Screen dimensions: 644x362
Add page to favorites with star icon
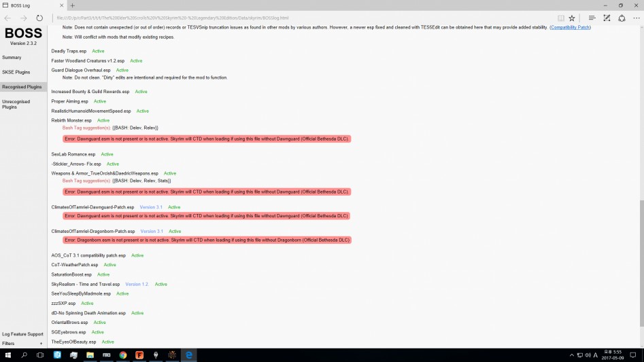pyautogui.click(x=572, y=18)
